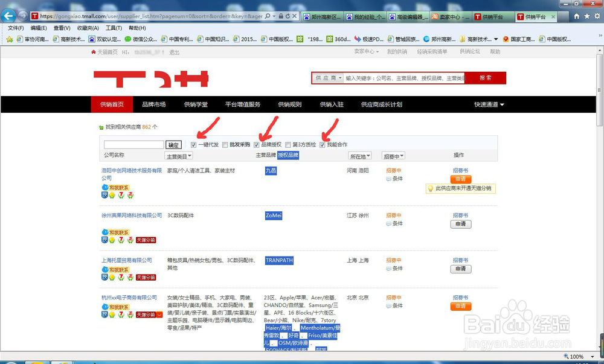Screen dimensions: 604x364
Task: Click the 天猫分销 badge under 上海托里贸易有限公司
Action: [146, 278]
